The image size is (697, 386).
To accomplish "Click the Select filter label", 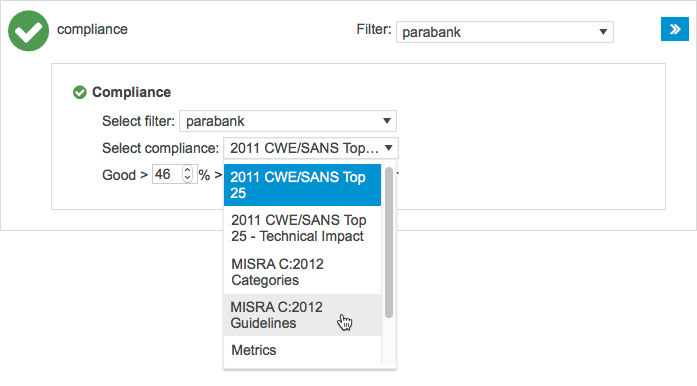I will pyautogui.click(x=138, y=121).
